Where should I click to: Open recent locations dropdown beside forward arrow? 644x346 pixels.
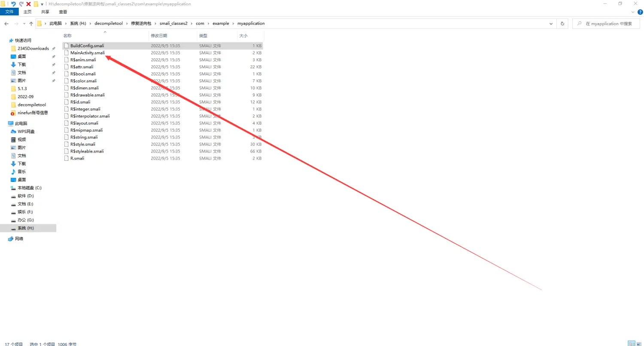pos(24,24)
